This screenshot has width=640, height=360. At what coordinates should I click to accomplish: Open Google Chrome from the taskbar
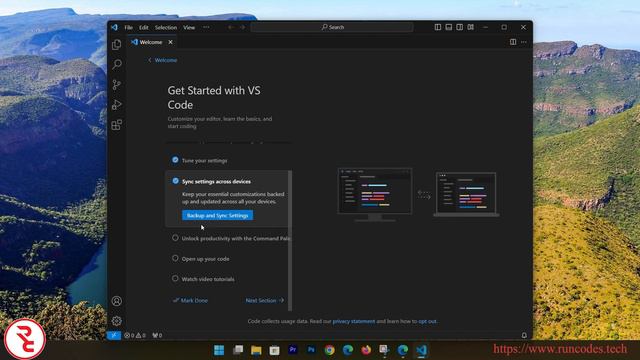(329, 350)
